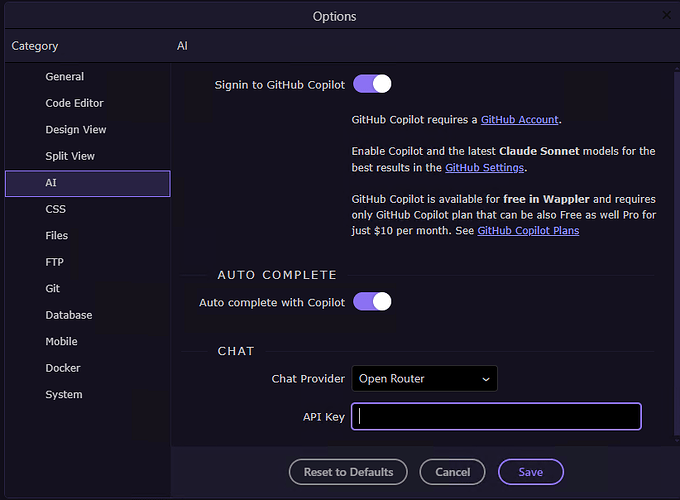Go to Design View settings
Image resolution: width=680 pixels, height=500 pixels.
[x=88, y=130]
